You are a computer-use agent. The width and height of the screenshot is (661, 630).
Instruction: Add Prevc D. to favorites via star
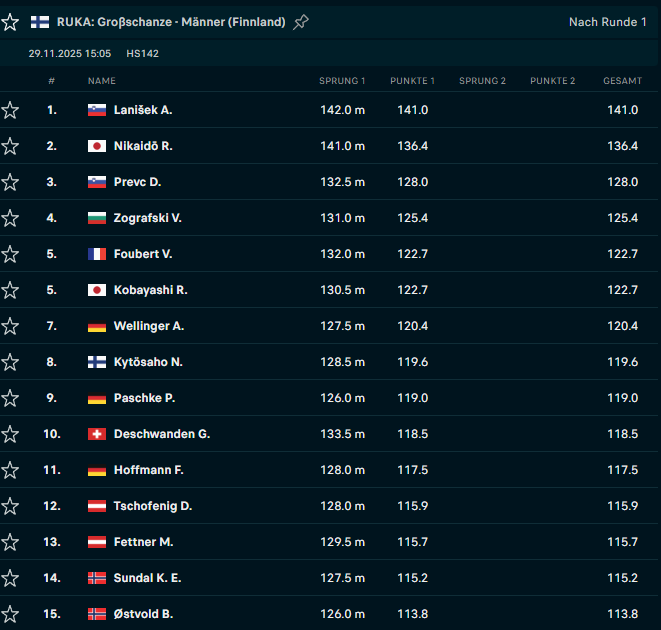tap(10, 182)
